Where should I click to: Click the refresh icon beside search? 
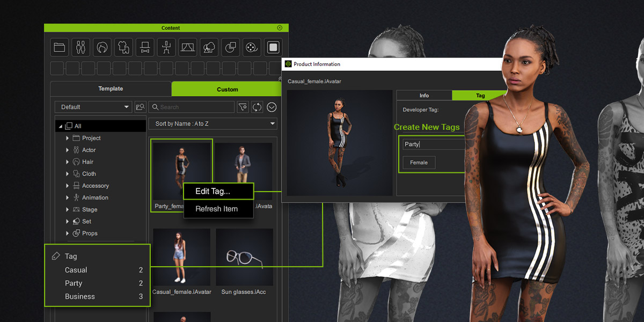click(x=257, y=107)
